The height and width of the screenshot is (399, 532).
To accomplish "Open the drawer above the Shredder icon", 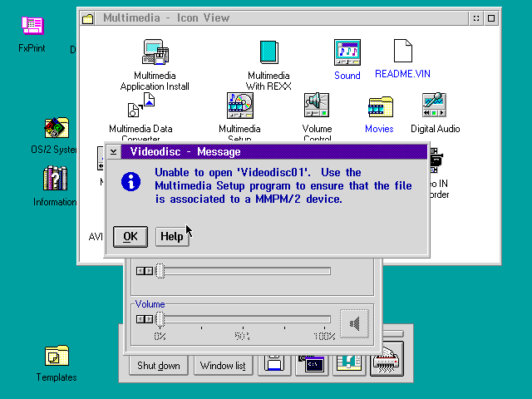I will coord(393,334).
